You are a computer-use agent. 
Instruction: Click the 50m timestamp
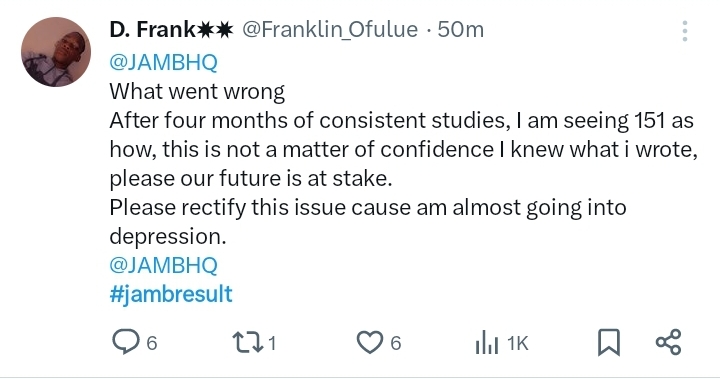[x=461, y=30]
